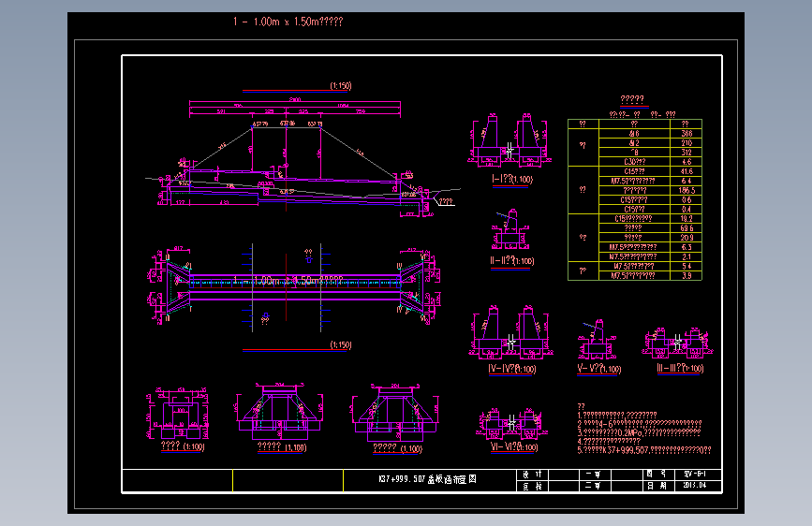
Task: Select the II-II cross-section drawing
Action: pos(510,229)
